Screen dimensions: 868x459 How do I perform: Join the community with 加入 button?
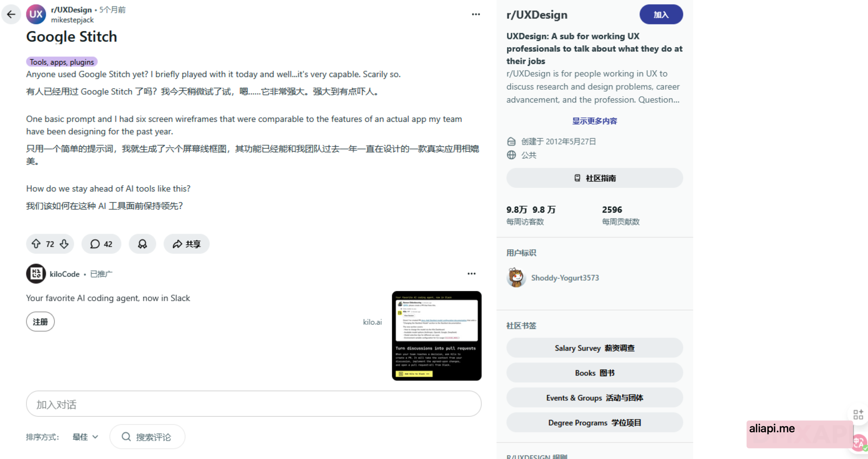point(661,14)
